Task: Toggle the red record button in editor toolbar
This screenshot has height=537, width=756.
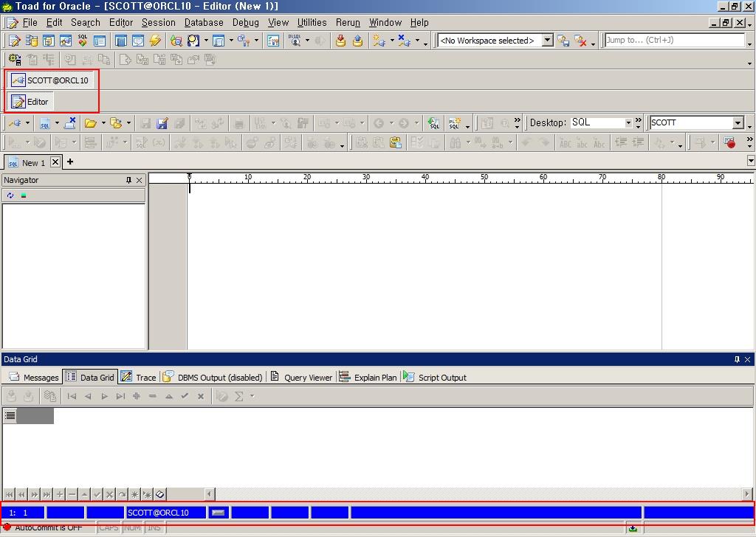Action: pos(729,142)
